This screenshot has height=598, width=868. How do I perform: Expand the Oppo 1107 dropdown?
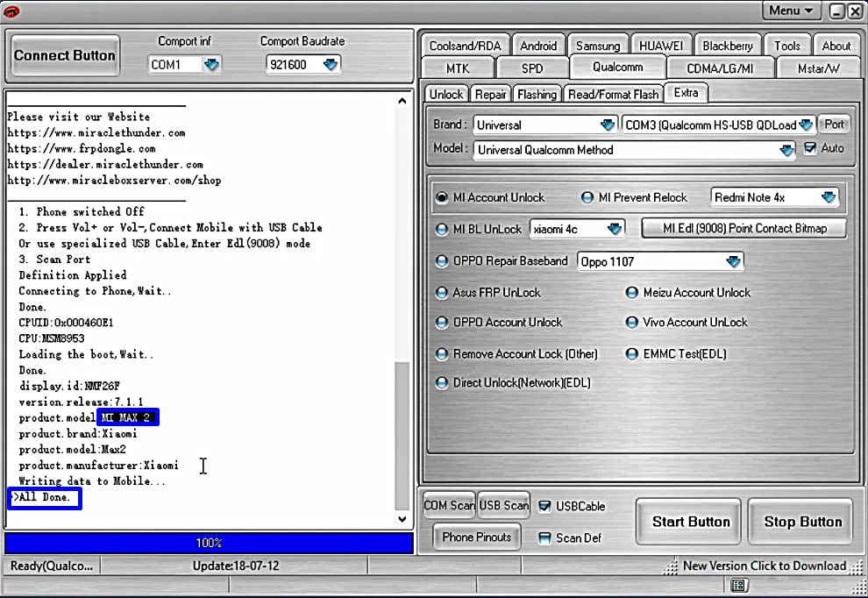coord(733,261)
